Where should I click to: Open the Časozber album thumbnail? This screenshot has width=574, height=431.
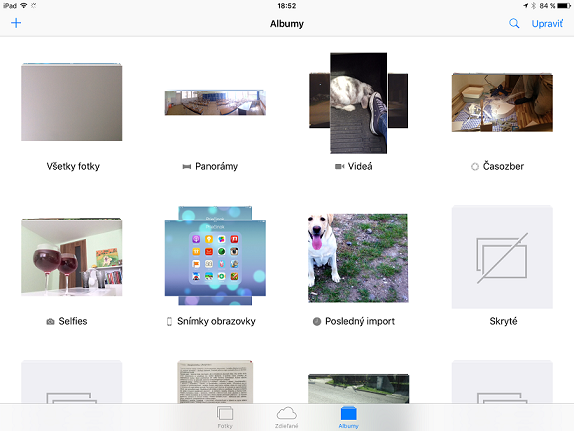502,102
